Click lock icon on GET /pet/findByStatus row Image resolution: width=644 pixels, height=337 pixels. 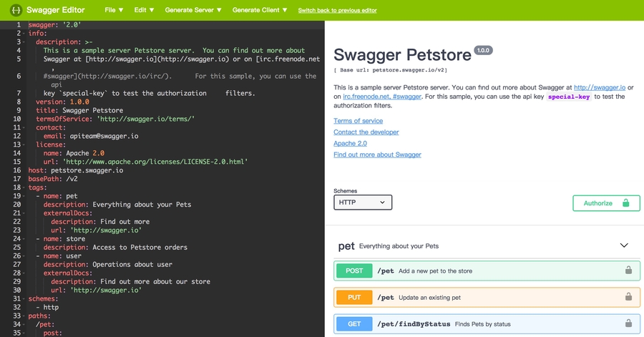click(628, 323)
